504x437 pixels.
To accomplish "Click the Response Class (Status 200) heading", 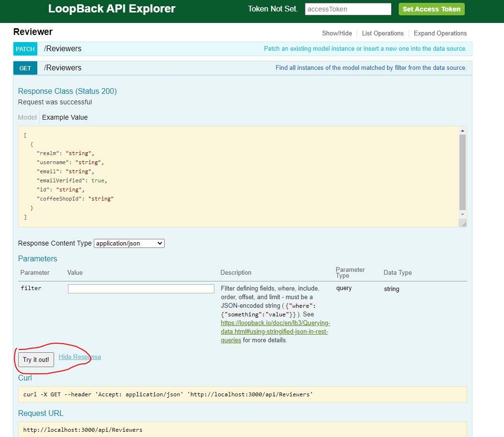I will pos(67,91).
